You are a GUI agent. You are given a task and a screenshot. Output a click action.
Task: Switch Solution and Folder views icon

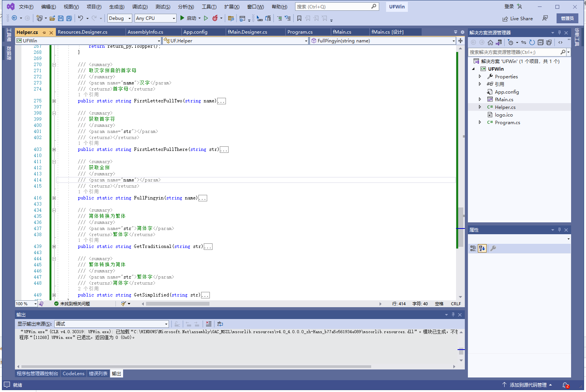(x=499, y=42)
